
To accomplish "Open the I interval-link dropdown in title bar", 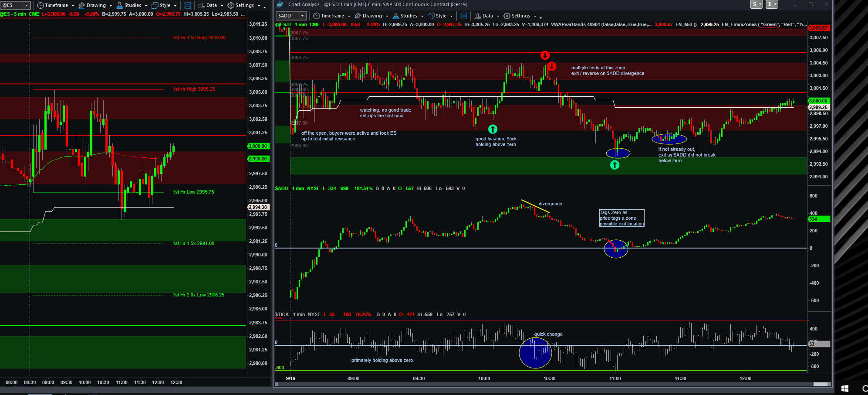I will coord(772,4).
